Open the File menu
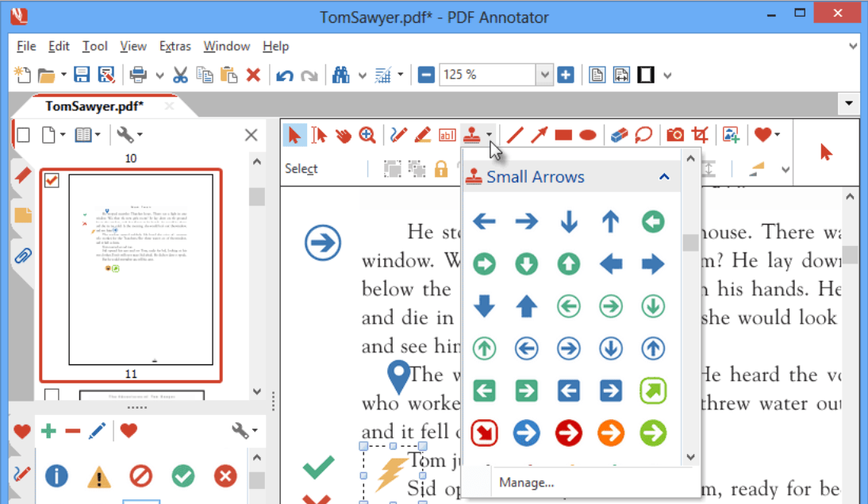 click(26, 46)
